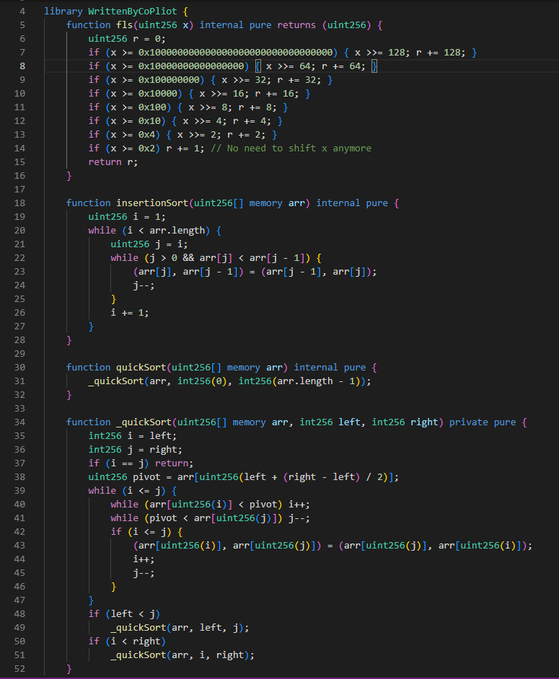Image resolution: width=559 pixels, height=679 pixels.
Task: Click 'r += 64;' on line 8
Action: (343, 66)
